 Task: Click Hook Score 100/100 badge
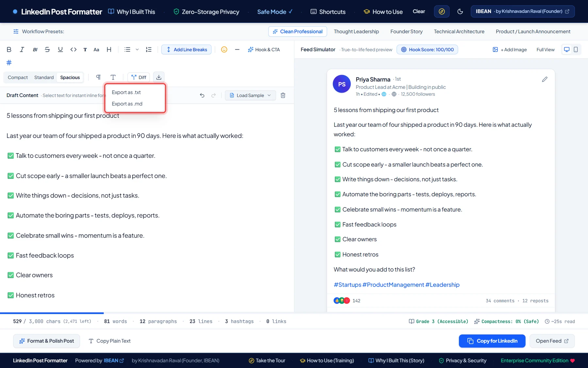coord(427,50)
